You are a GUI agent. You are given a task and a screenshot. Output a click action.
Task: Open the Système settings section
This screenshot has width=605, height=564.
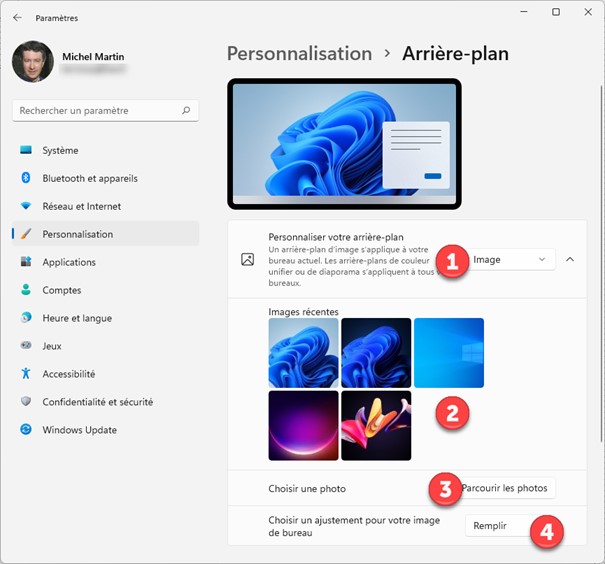pos(106,150)
